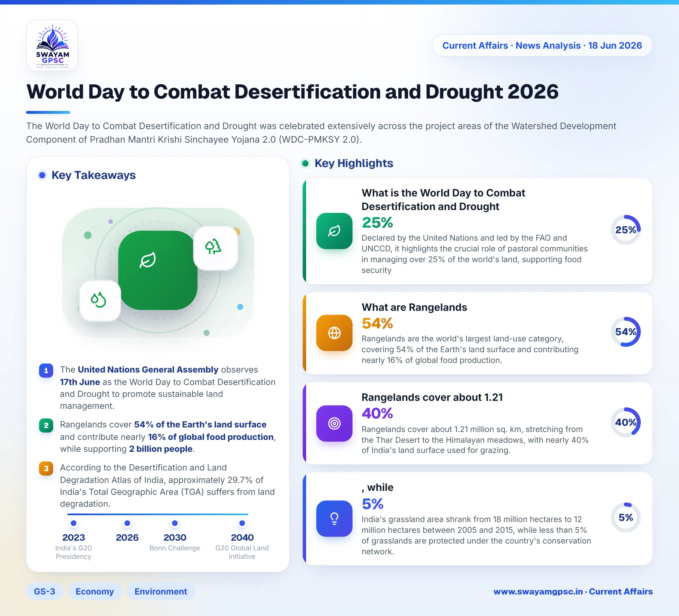Click the GS-3 tag

pyautogui.click(x=44, y=591)
